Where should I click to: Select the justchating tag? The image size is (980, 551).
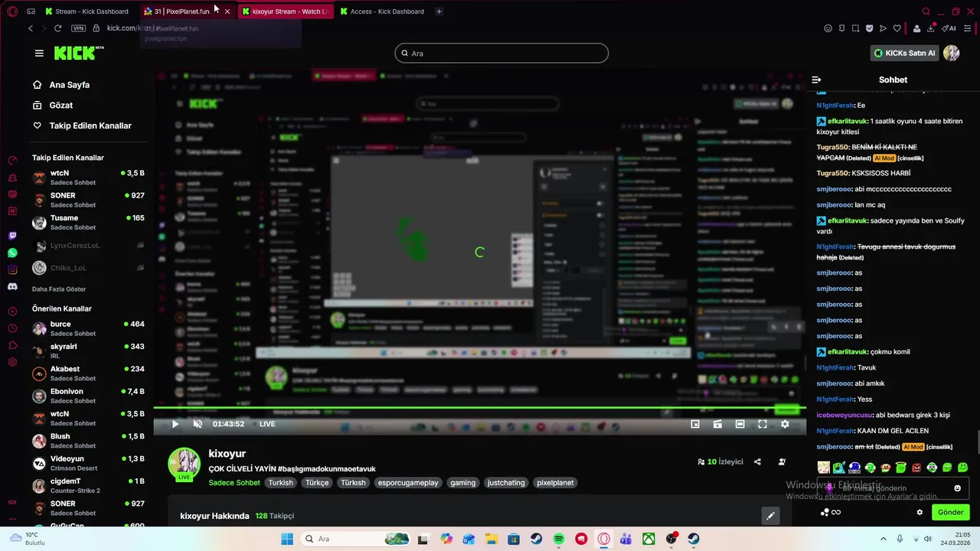click(506, 483)
